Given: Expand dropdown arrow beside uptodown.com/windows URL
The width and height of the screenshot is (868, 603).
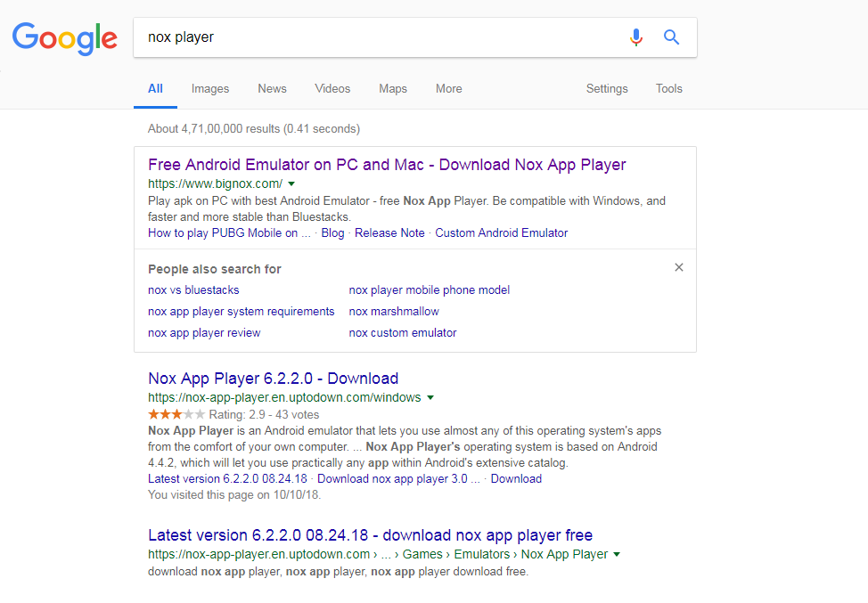Looking at the screenshot, I should (430, 398).
